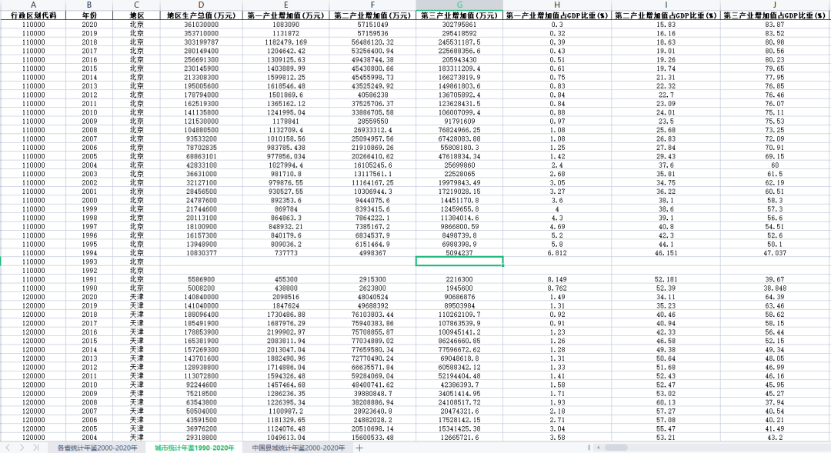Open the 中国县域统计年鉴2000-2020年 sheet tab
Screen dimensions: 831x453
click(298, 448)
